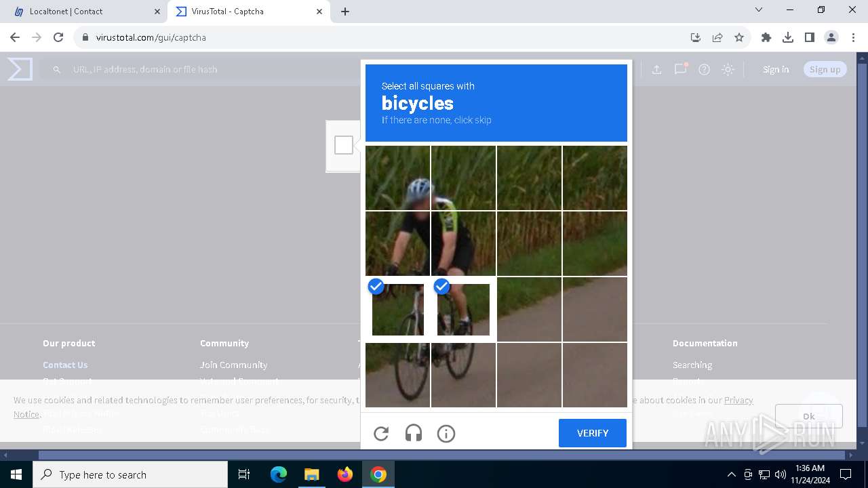The height and width of the screenshot is (488, 868).
Task: Deselect the checked tile showing grass and wheel
Action: point(398,309)
